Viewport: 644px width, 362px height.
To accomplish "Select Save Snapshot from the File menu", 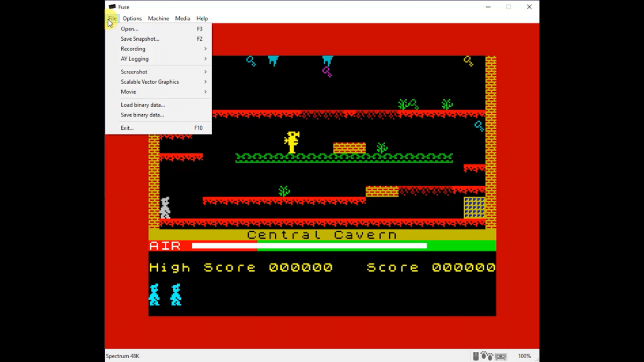I will 140,39.
